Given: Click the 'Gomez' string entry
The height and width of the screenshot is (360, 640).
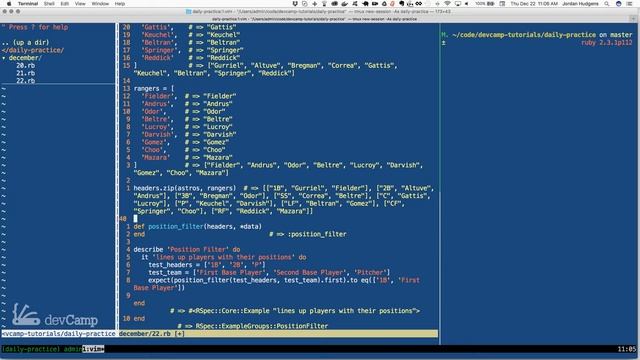Looking at the screenshot, I should point(154,142).
